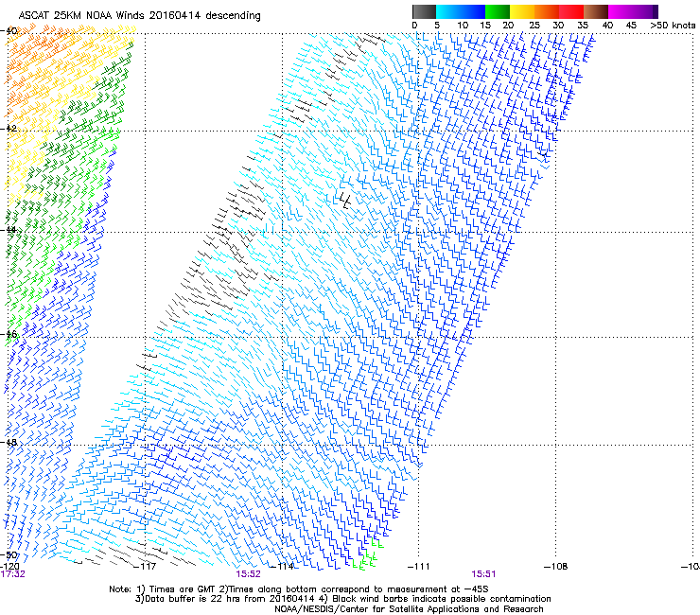The height and width of the screenshot is (615, 700).
Task: Click the purple 17:32 swath time label
Action: pos(13,574)
